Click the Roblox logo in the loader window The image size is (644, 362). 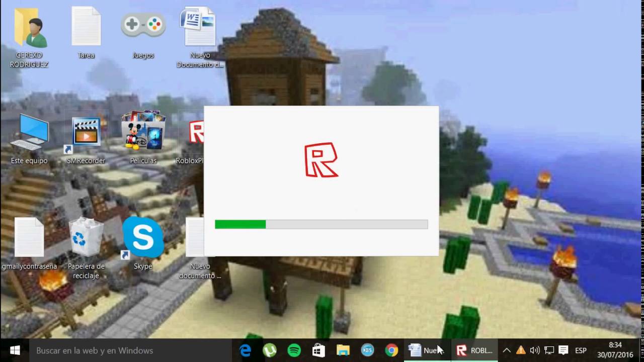point(321,160)
